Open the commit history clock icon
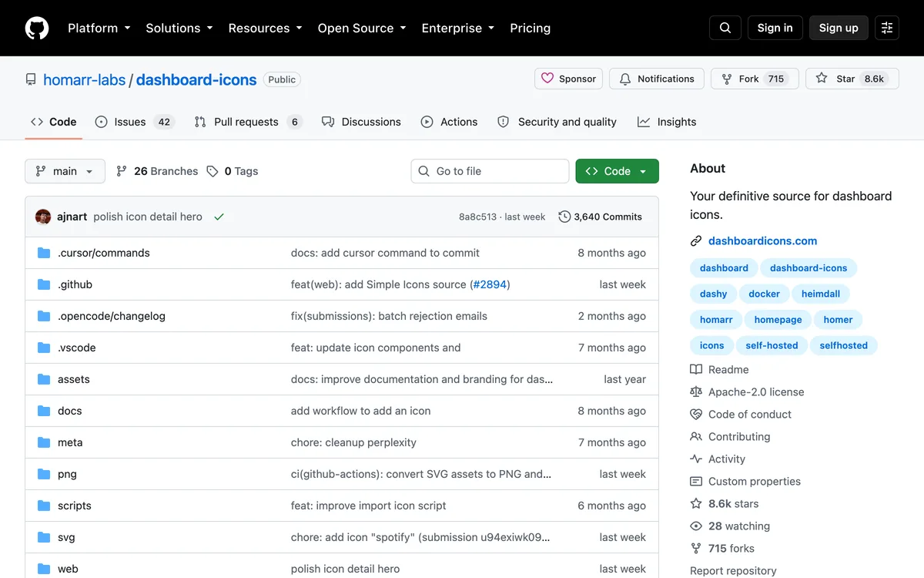The height and width of the screenshot is (578, 924). pos(564,217)
